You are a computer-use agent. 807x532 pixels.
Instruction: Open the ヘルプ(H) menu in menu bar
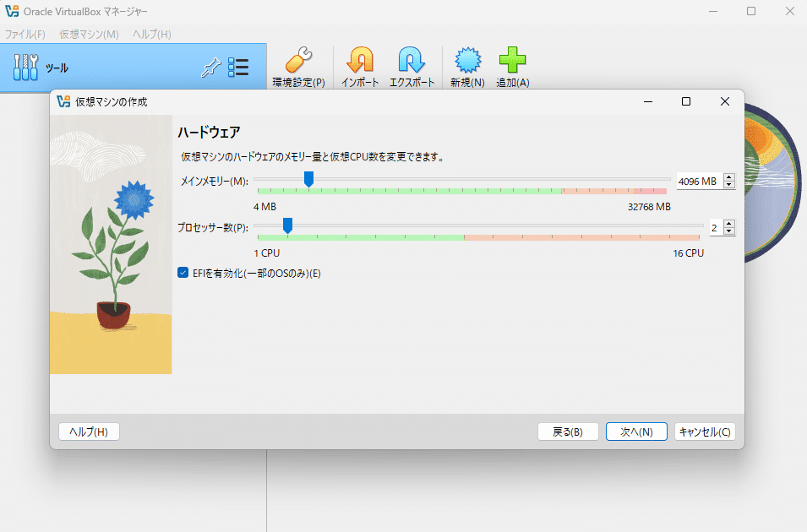pos(152,34)
